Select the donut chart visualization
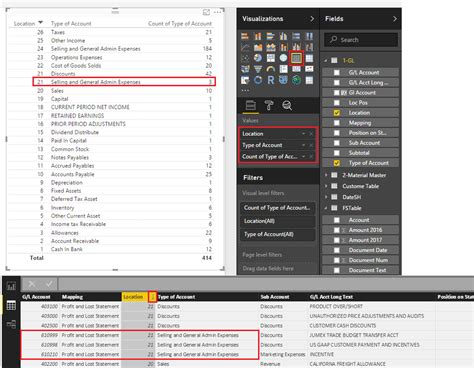The image size is (474, 368). [x=258, y=80]
